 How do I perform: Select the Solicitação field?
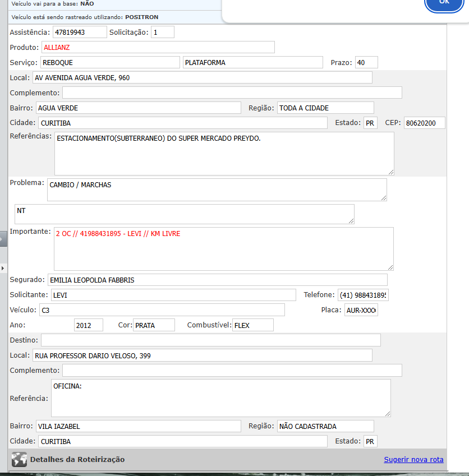coord(163,32)
